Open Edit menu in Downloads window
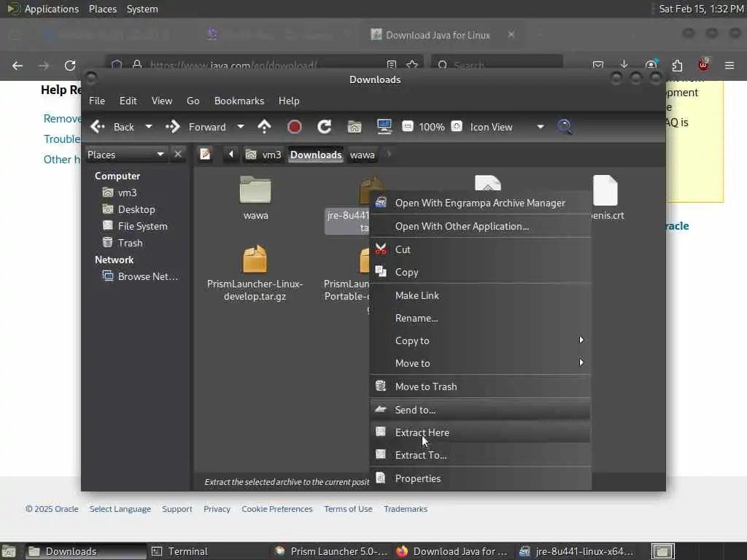747x560 pixels. [x=128, y=101]
